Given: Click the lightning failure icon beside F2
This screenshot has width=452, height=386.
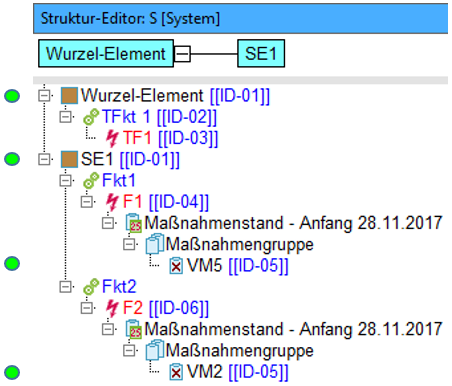Looking at the screenshot, I should coord(112,308).
